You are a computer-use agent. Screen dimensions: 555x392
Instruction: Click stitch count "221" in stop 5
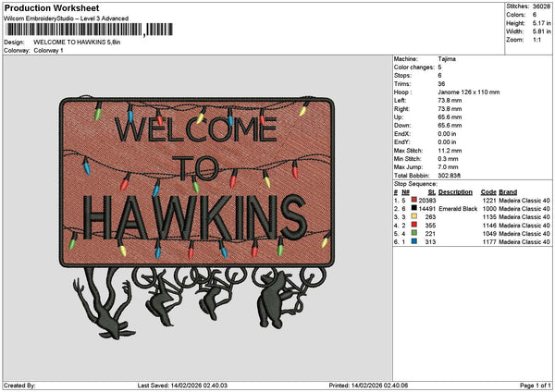point(430,234)
